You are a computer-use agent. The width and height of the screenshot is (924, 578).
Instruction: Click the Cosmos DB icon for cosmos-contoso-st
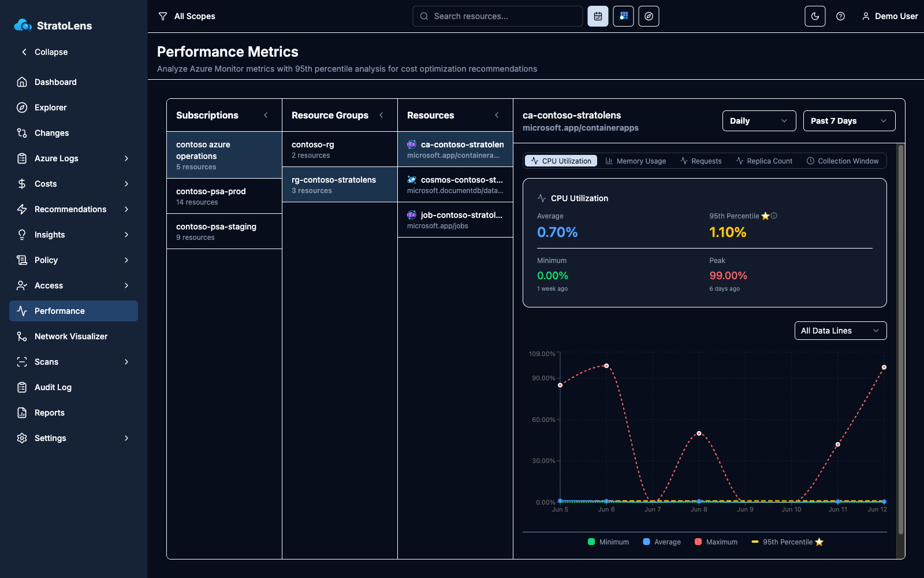point(412,180)
